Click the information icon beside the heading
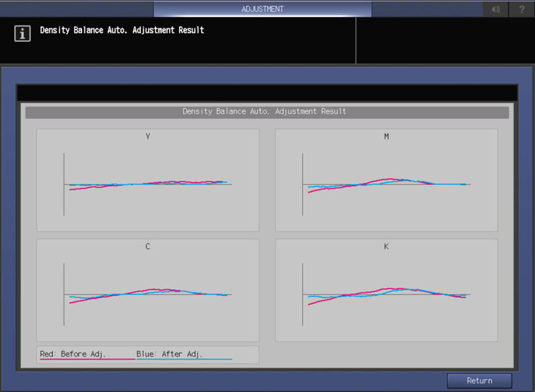The width and height of the screenshot is (535, 392). [23, 33]
